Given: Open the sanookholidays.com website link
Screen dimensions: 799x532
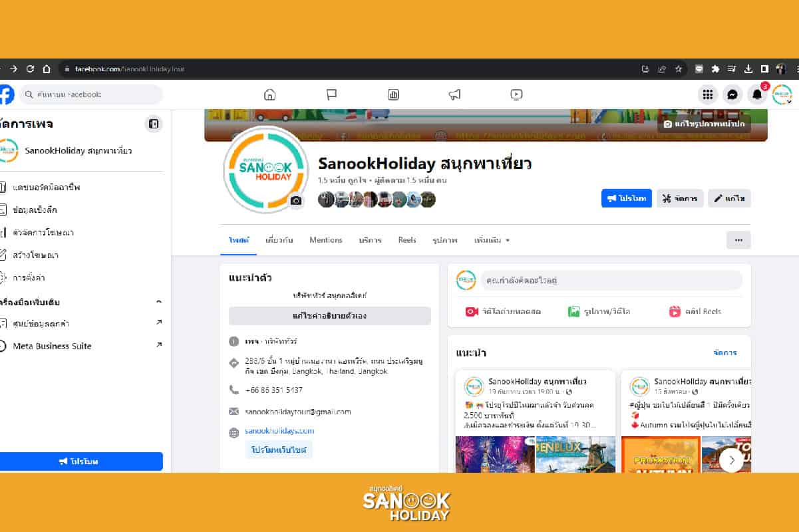Looking at the screenshot, I should pos(279,431).
